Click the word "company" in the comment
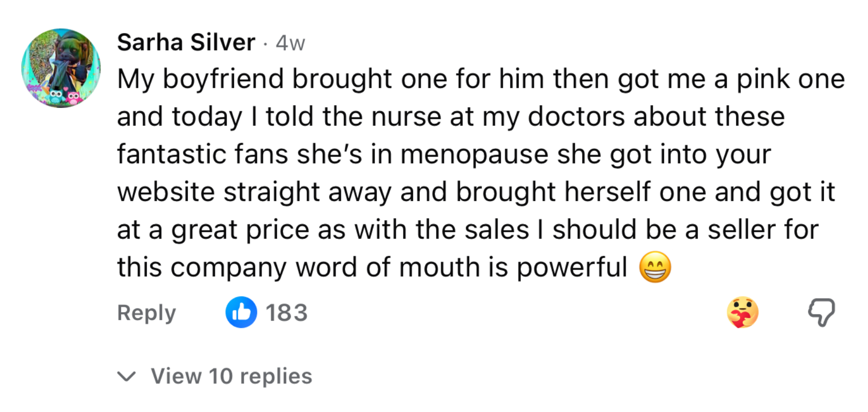The height and width of the screenshot is (412, 868). pyautogui.click(x=228, y=268)
